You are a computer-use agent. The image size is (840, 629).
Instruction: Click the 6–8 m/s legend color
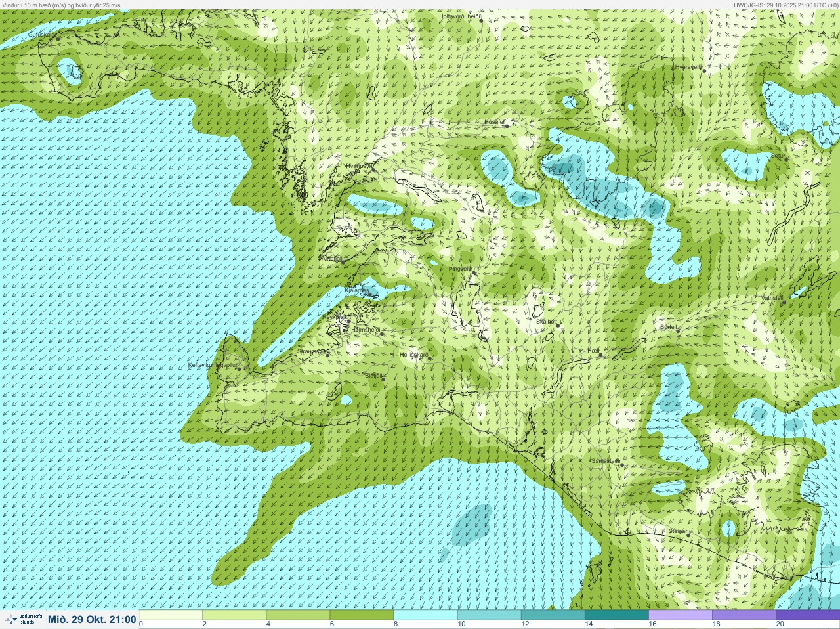[x=362, y=615]
